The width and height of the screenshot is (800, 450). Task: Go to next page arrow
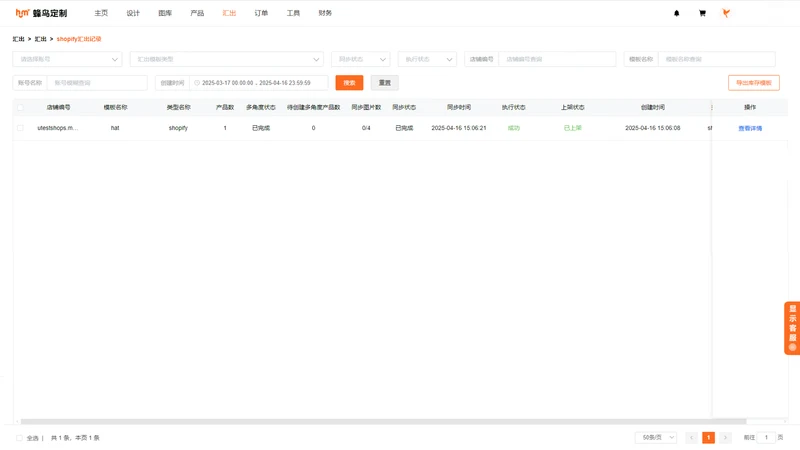[725, 437]
